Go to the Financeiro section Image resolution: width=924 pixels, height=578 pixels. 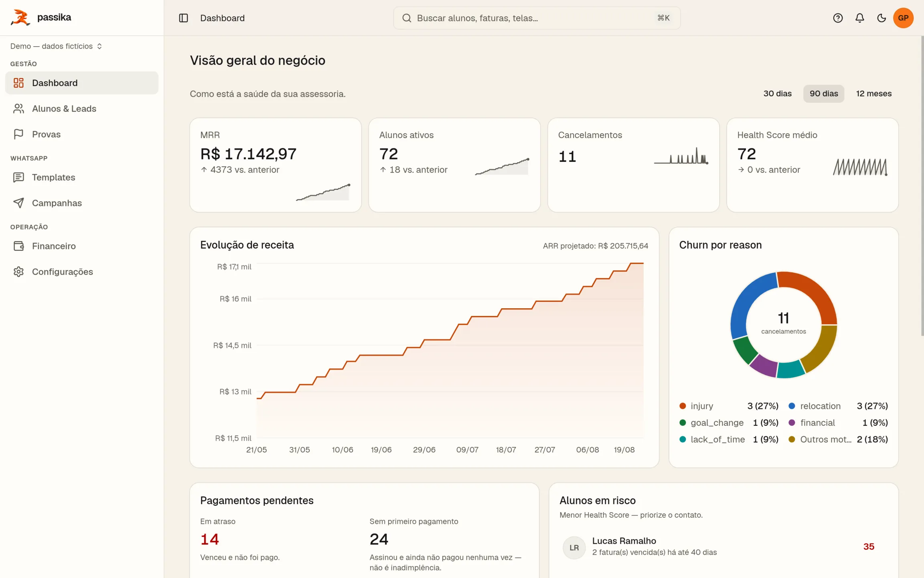pyautogui.click(x=82, y=246)
